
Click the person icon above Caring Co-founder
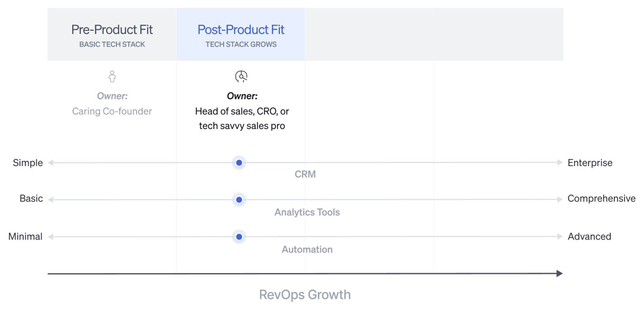click(112, 77)
